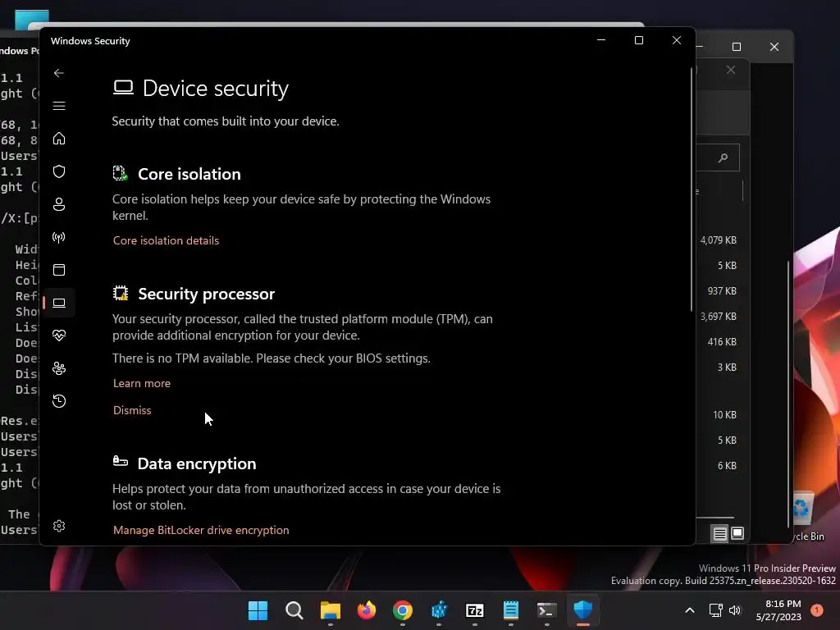Screen dimensions: 840x630
Task: Open volume control in system tray
Action: pyautogui.click(x=735, y=610)
